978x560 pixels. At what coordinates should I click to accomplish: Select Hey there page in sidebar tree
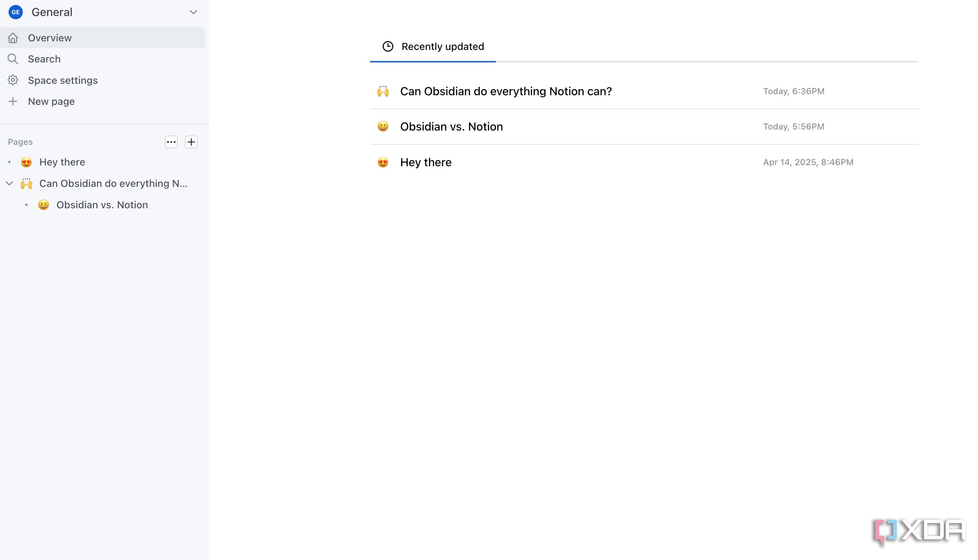coord(62,162)
